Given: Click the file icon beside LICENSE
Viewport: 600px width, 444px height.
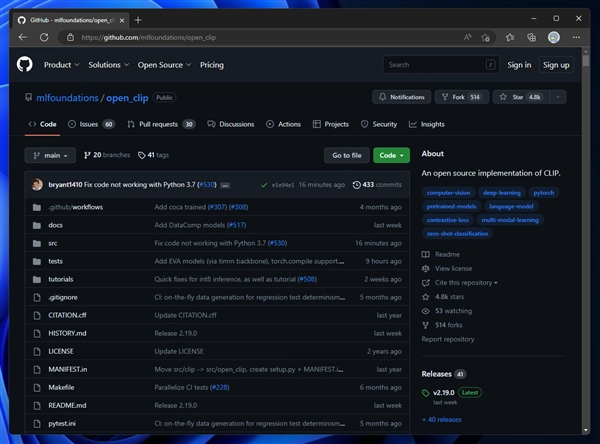Looking at the screenshot, I should [37, 351].
